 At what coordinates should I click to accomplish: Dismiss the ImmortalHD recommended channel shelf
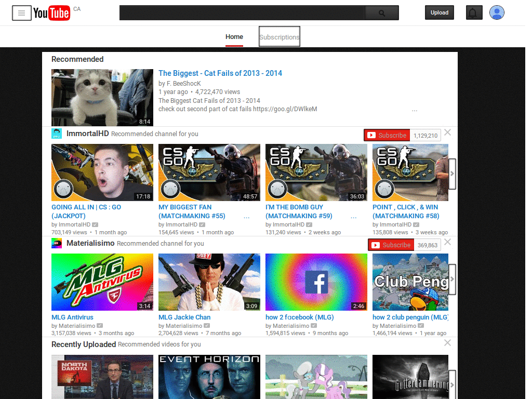(x=447, y=132)
